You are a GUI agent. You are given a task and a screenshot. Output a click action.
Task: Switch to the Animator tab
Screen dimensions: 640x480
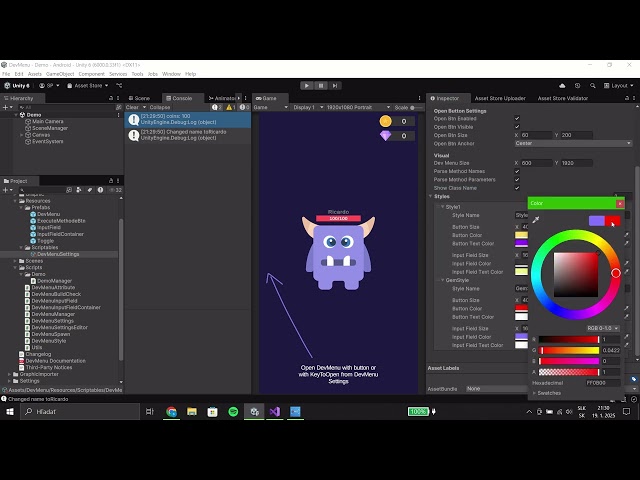[x=222, y=98]
